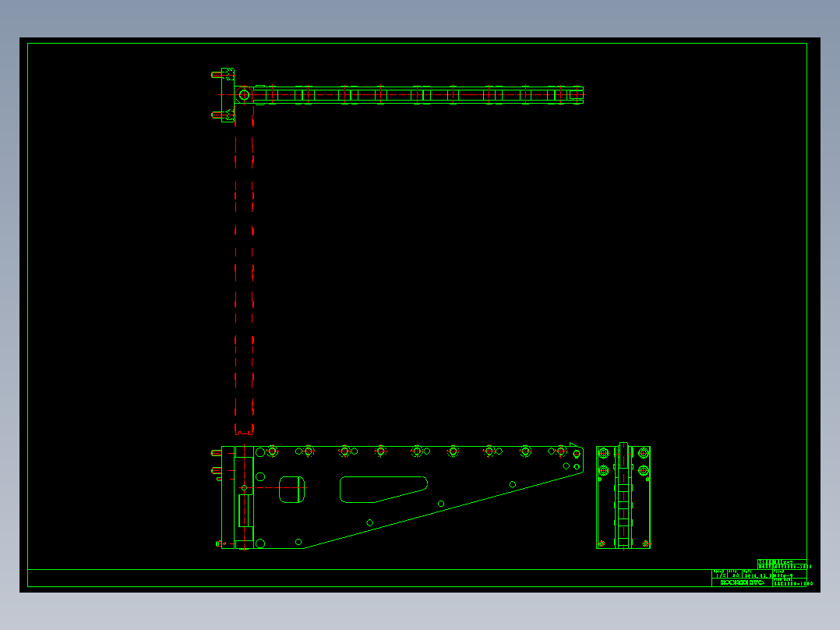Select the narrow end view beside the bracket
This screenshot has width=840, height=630.
click(x=623, y=496)
